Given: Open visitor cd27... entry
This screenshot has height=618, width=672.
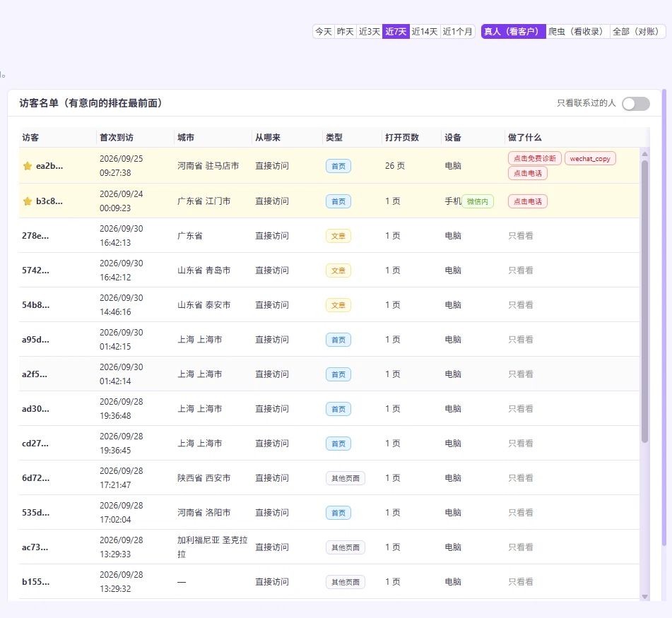Looking at the screenshot, I should click(35, 444).
